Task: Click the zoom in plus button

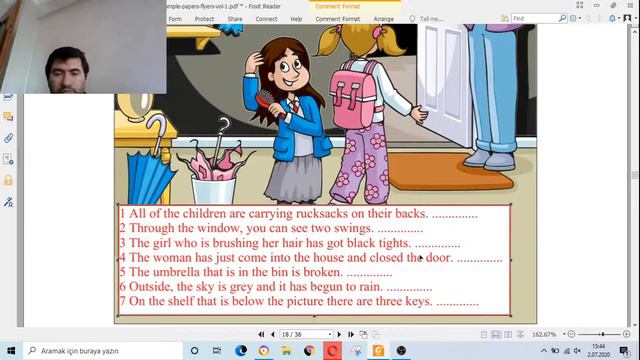Action: pyautogui.click(x=627, y=334)
